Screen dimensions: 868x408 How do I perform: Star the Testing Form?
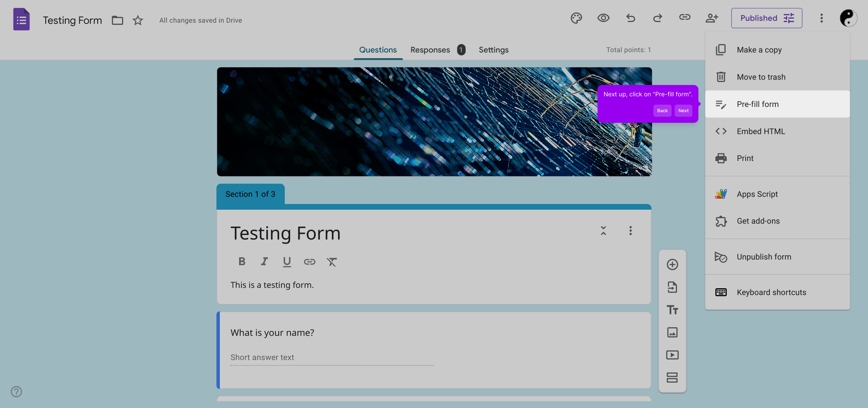tap(138, 20)
